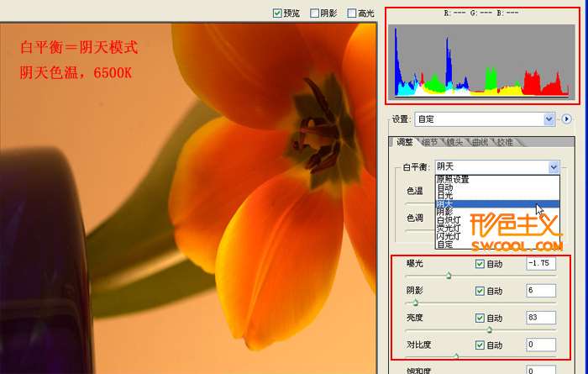Choose 闪光灯 in white balance list
This screenshot has height=374, width=588.
coord(497,236)
